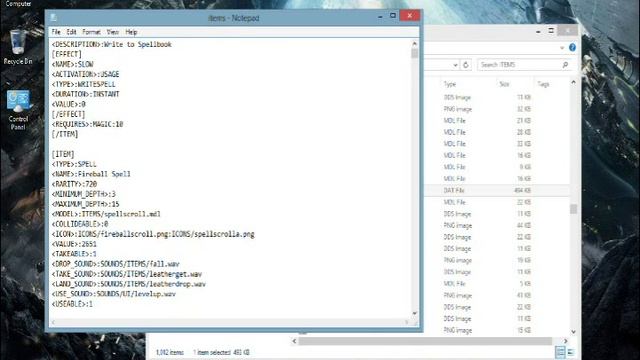Click the line '<DESCRIPTION>:Write to Spellbook'

(111, 44)
